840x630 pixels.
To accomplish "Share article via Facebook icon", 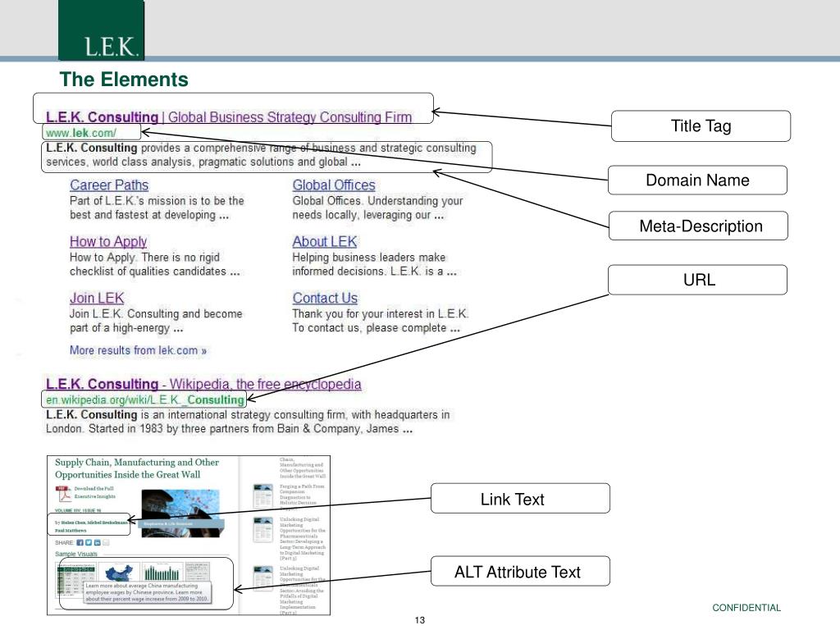I will [x=80, y=543].
